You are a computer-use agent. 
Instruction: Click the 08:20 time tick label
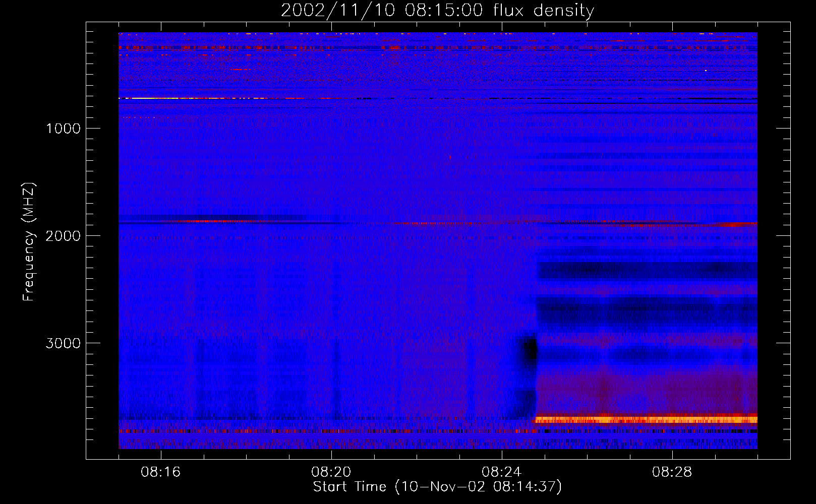pos(331,472)
